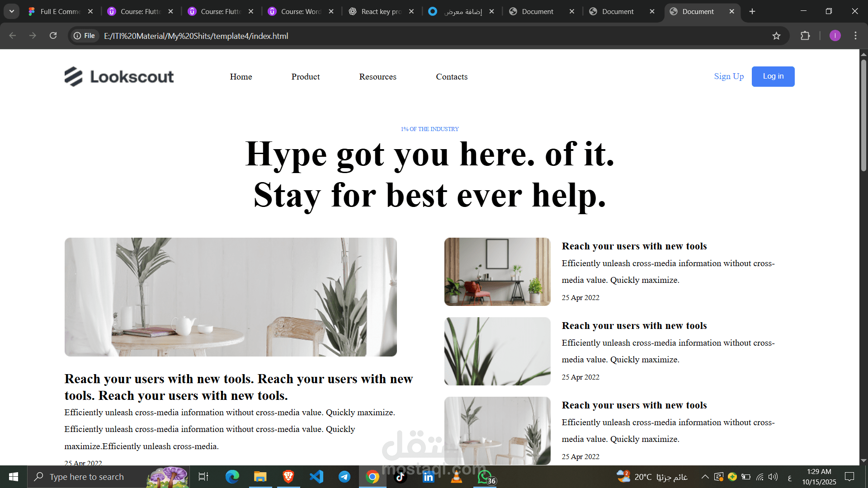This screenshot has height=488, width=868.
Task: Click the browser reload icon
Action: (x=53, y=36)
